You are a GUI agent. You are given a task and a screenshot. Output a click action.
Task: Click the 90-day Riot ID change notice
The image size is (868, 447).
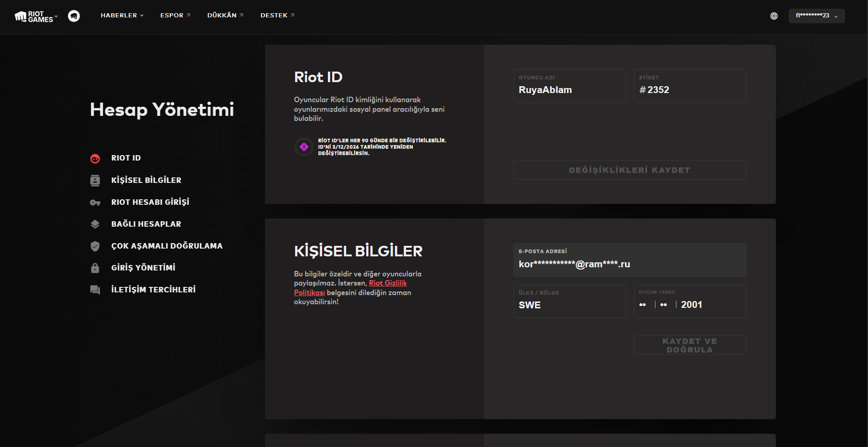click(x=382, y=147)
